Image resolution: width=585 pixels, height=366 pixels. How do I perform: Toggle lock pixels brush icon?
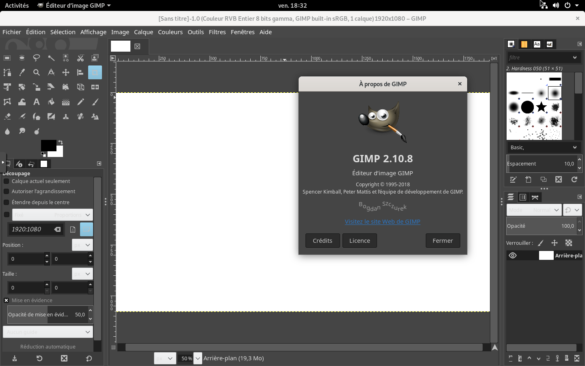541,243
